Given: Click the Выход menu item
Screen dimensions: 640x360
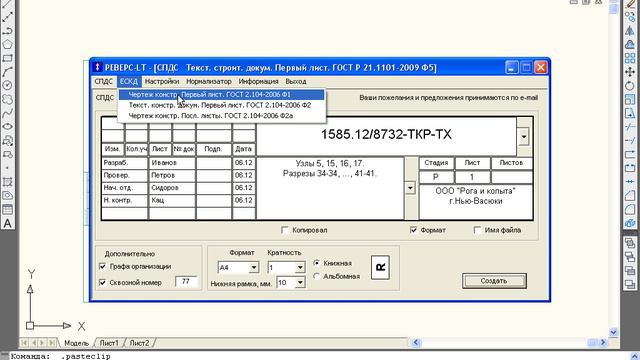Looking at the screenshot, I should click(x=296, y=82).
